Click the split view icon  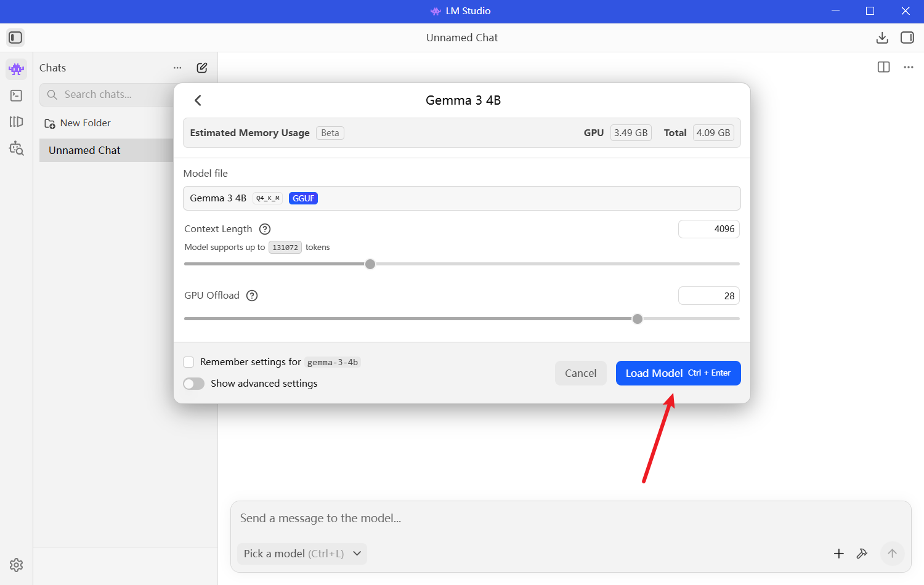[883, 67]
